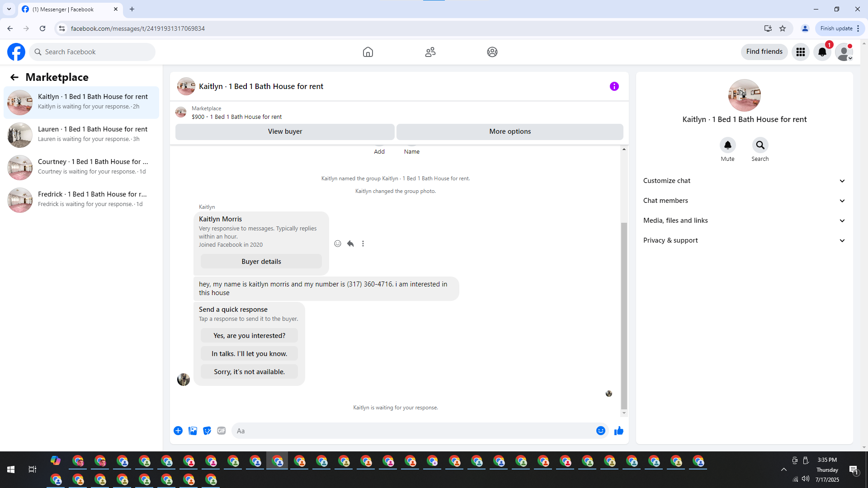Send quick response 'Sorry, it's not available.'
The image size is (868, 488).
point(249,371)
